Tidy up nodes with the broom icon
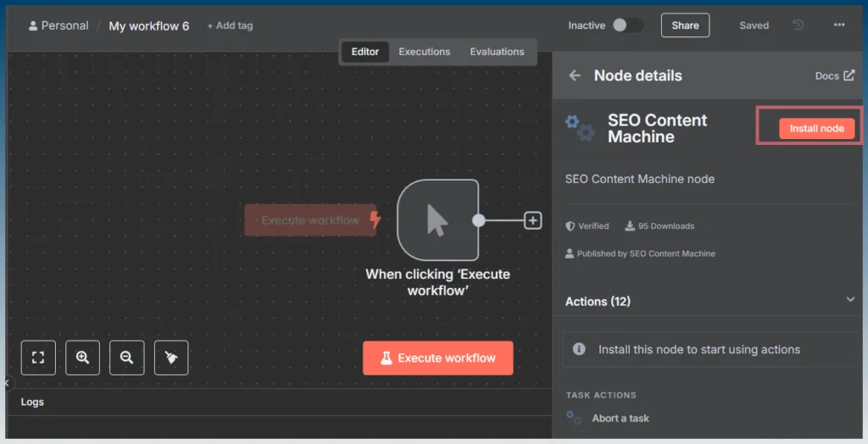 tap(171, 358)
